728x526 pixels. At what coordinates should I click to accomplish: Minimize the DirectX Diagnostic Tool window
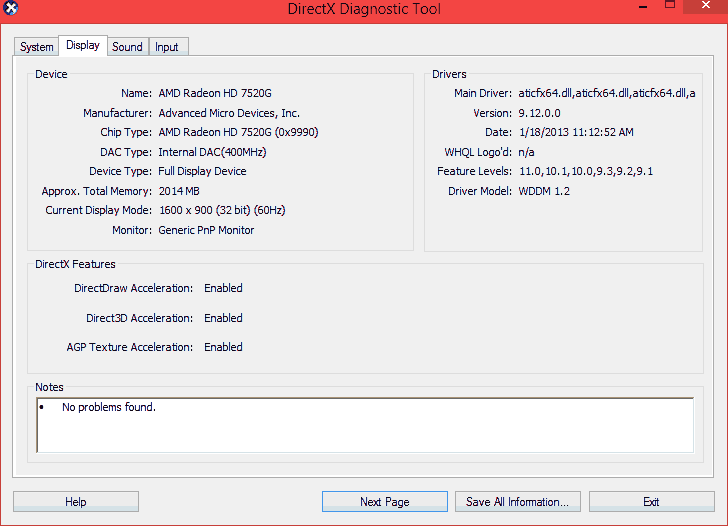point(643,6)
